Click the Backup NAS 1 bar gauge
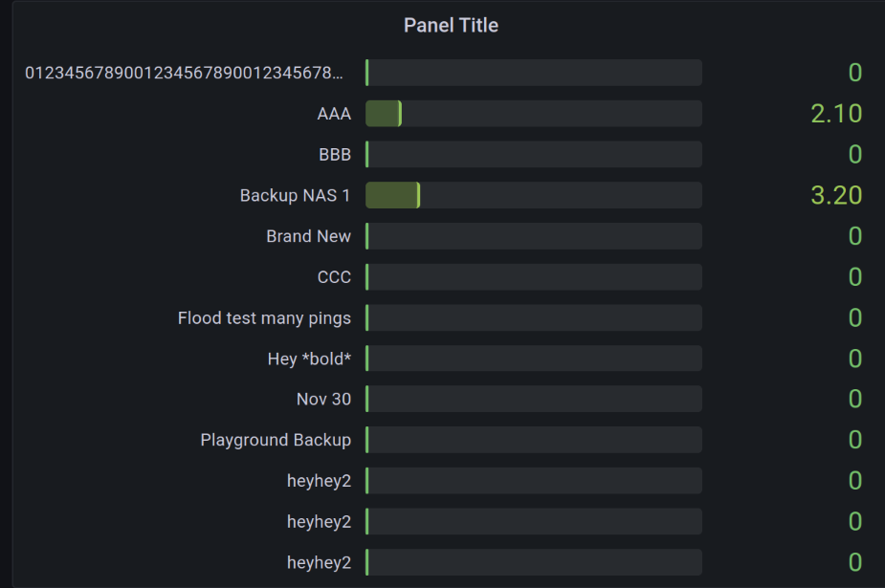The width and height of the screenshot is (885, 588). coord(534,195)
